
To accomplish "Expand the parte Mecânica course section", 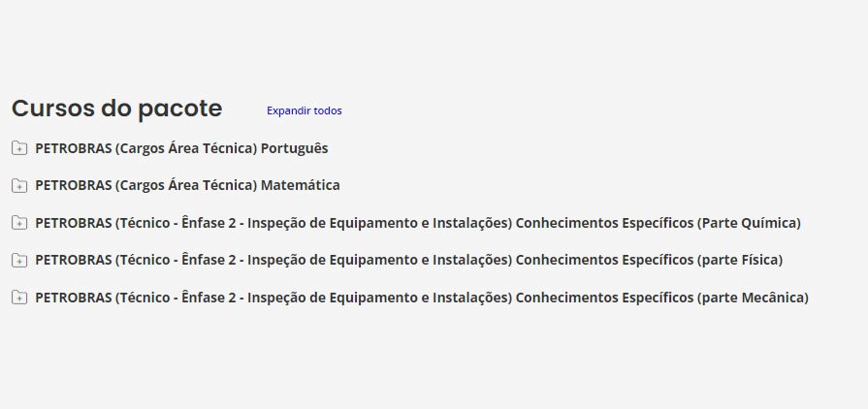I will click(x=19, y=298).
